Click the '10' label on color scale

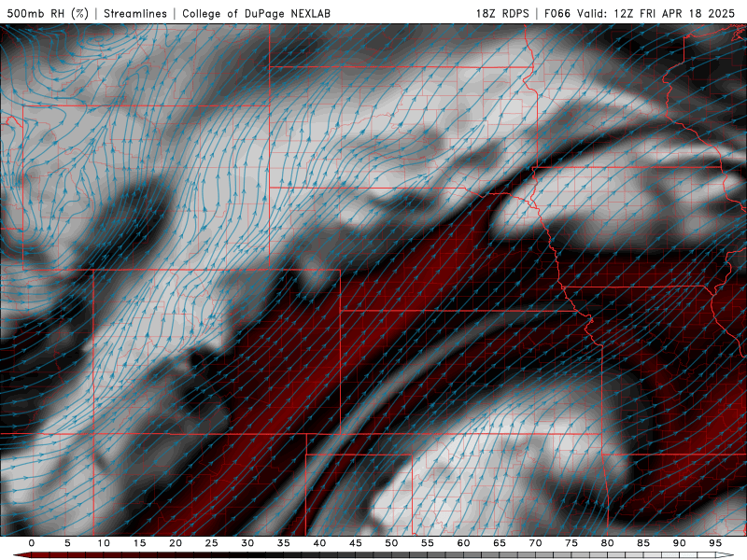(104, 543)
